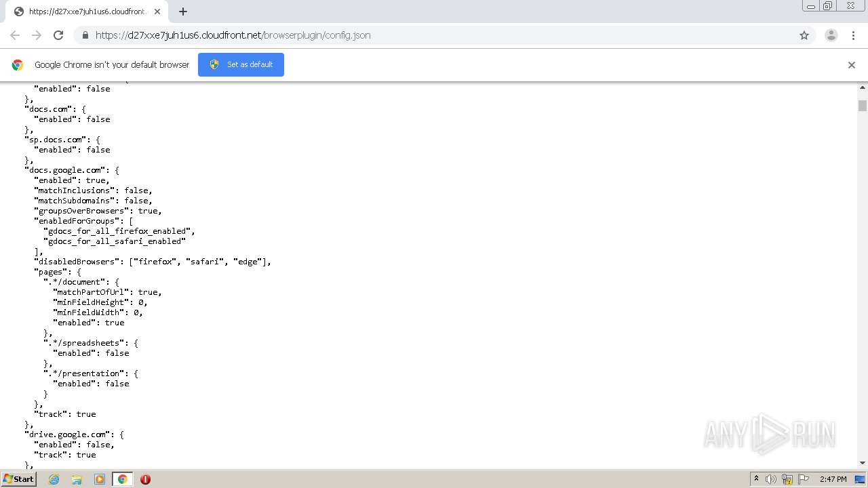Close the cloudfront.net tab
This screenshot has width=868, height=488.
(157, 12)
